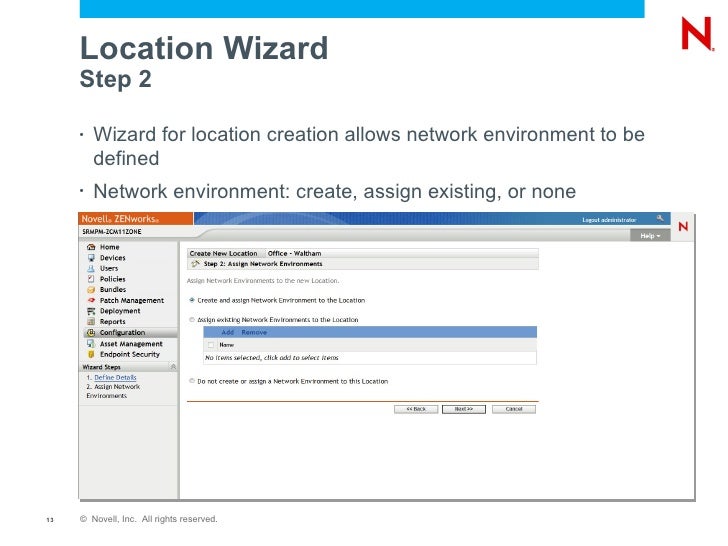Click the Patch Management icon

91,300
